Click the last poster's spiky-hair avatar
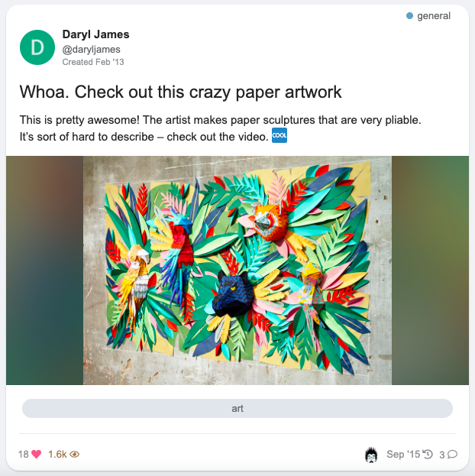Viewport: 475px width, 476px height. pos(371,455)
